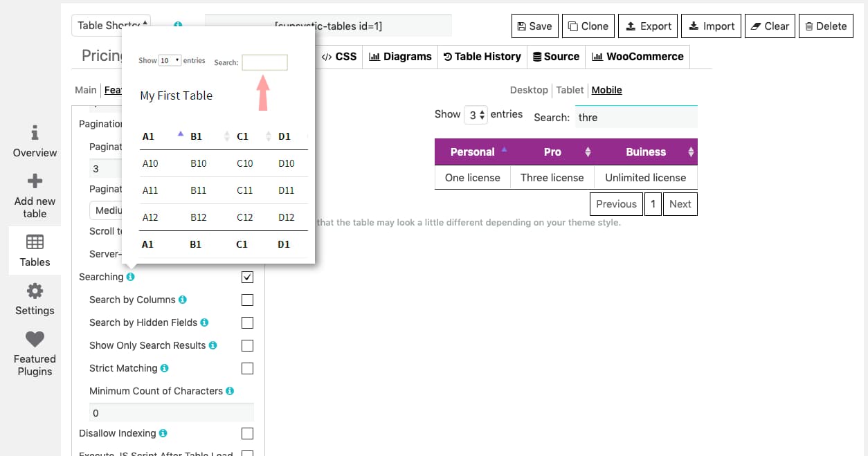Enable Search by Hidden Fields

tap(247, 322)
